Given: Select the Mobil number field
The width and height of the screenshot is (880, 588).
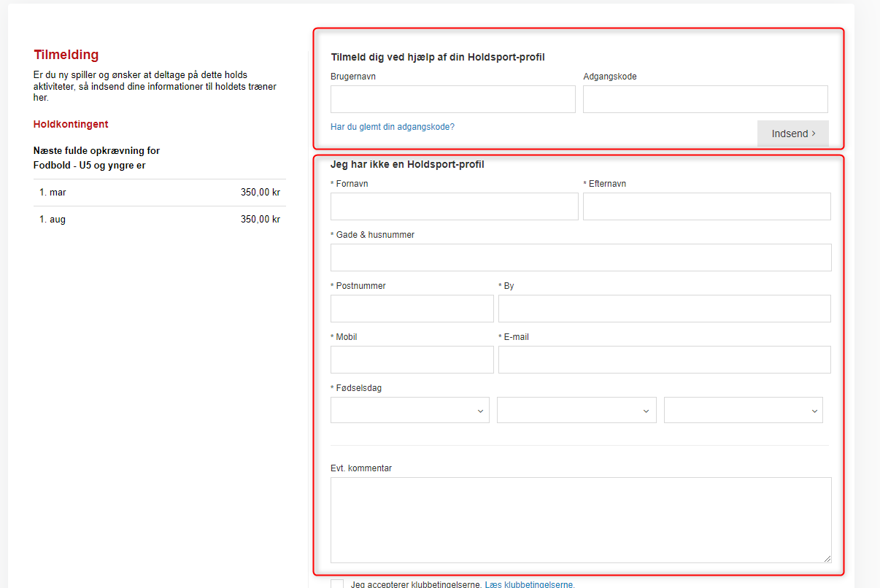Looking at the screenshot, I should 412,360.
